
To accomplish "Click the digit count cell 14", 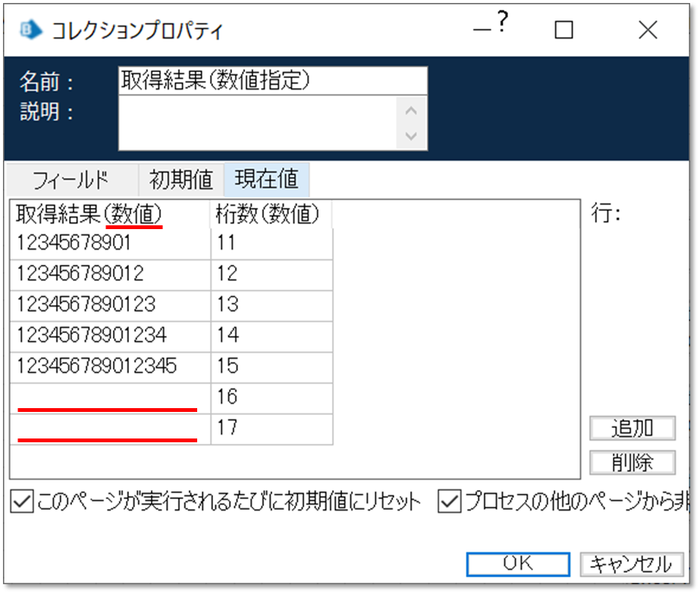I will pos(272,336).
